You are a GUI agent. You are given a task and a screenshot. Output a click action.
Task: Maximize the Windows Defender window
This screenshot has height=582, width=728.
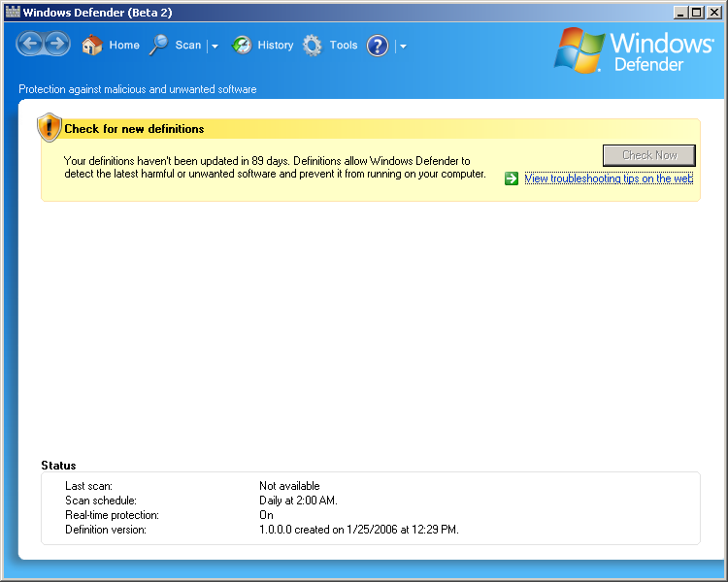pyautogui.click(x=696, y=12)
